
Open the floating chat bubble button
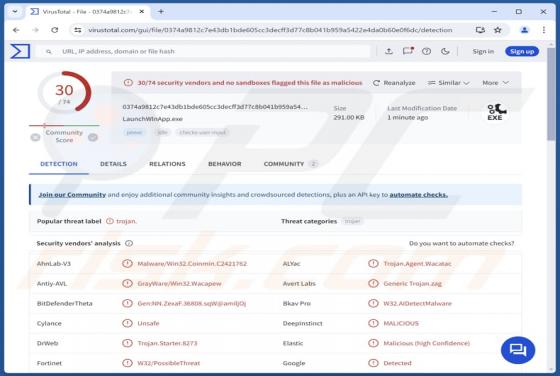point(518,350)
